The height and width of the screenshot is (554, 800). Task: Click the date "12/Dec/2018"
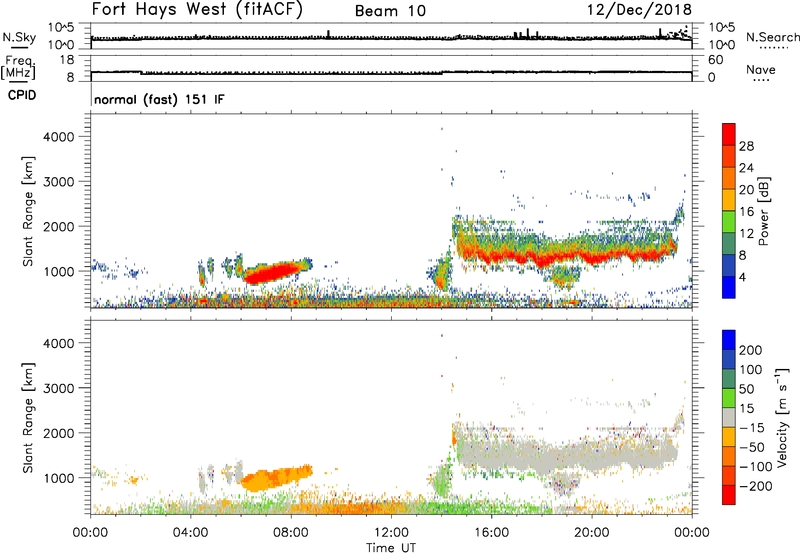639,9
